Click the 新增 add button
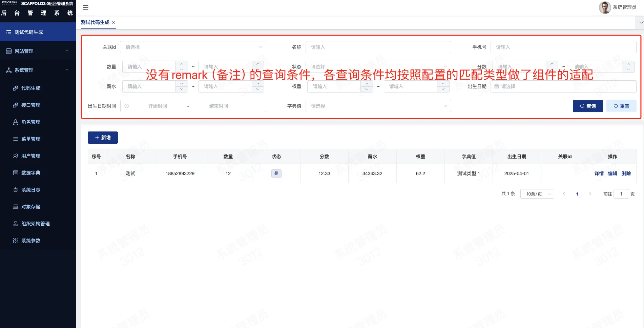The height and width of the screenshot is (328, 644). click(103, 138)
